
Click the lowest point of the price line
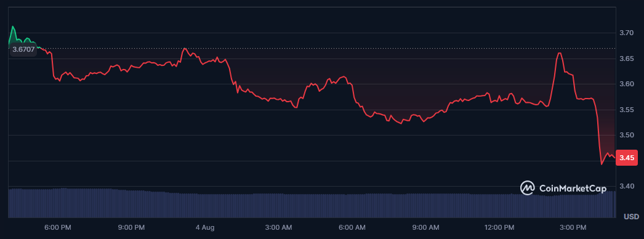(602, 164)
